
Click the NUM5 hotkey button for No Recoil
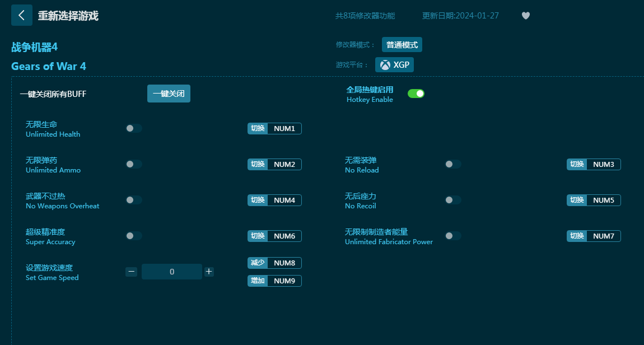point(594,200)
